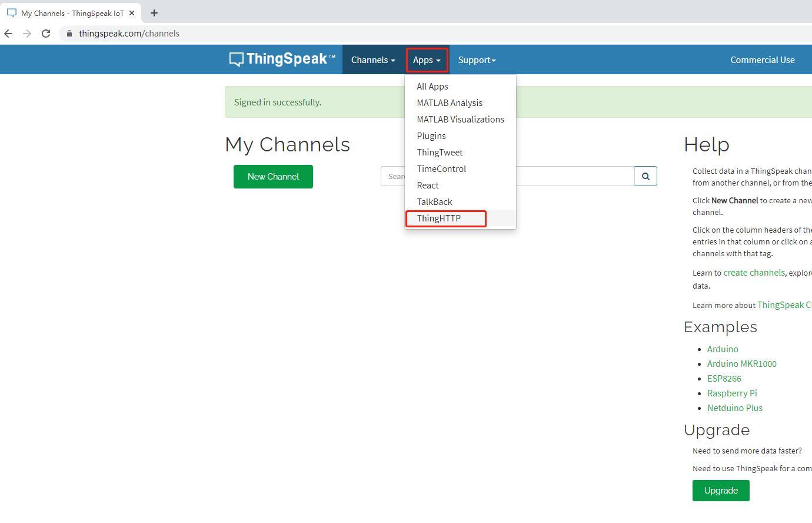812x523 pixels.
Task: Reload the current page
Action: pos(46,34)
